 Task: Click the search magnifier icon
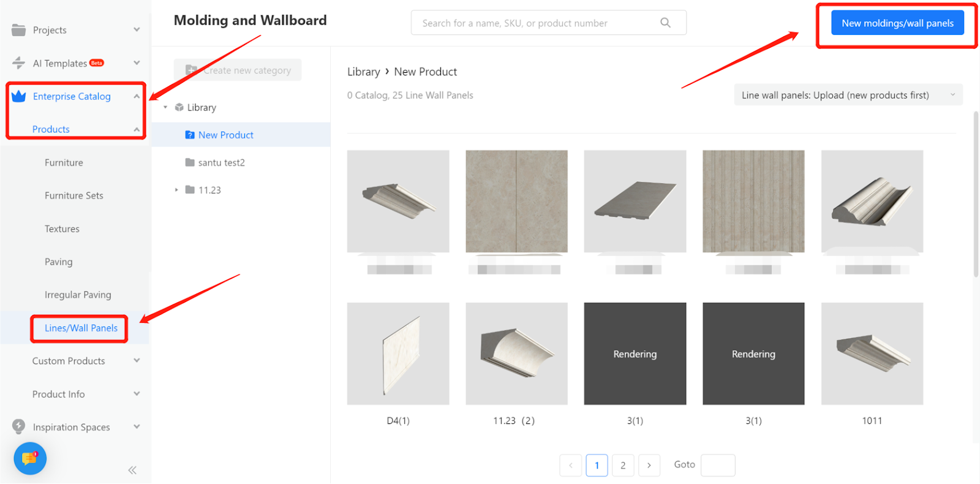click(x=665, y=23)
